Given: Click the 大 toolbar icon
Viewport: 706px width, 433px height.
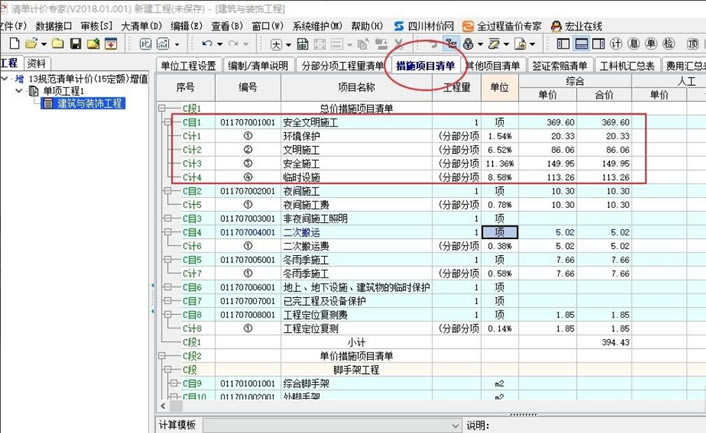Looking at the screenshot, I should [x=276, y=44].
